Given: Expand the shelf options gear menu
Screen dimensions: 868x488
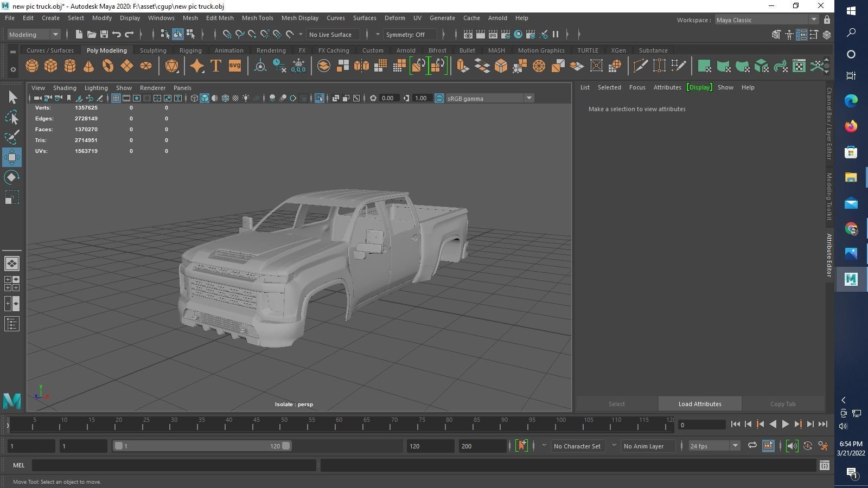Looking at the screenshot, I should click(13, 69).
